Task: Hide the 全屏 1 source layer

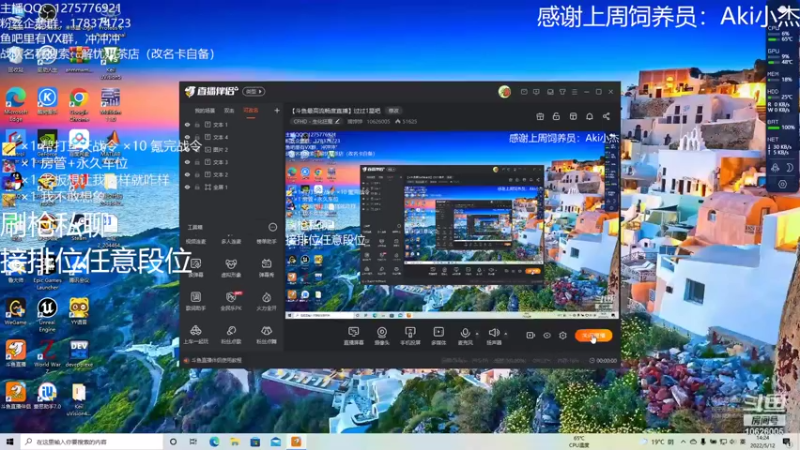Action: tap(187, 187)
